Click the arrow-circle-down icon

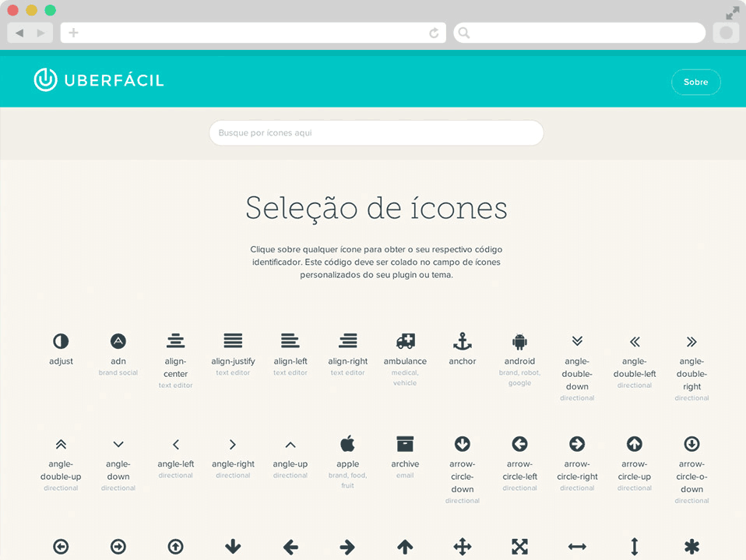(x=463, y=444)
